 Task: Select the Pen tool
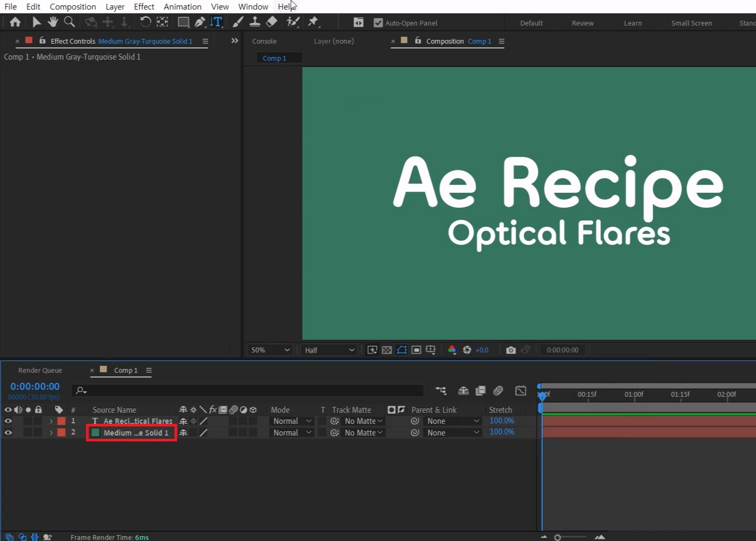[x=200, y=22]
